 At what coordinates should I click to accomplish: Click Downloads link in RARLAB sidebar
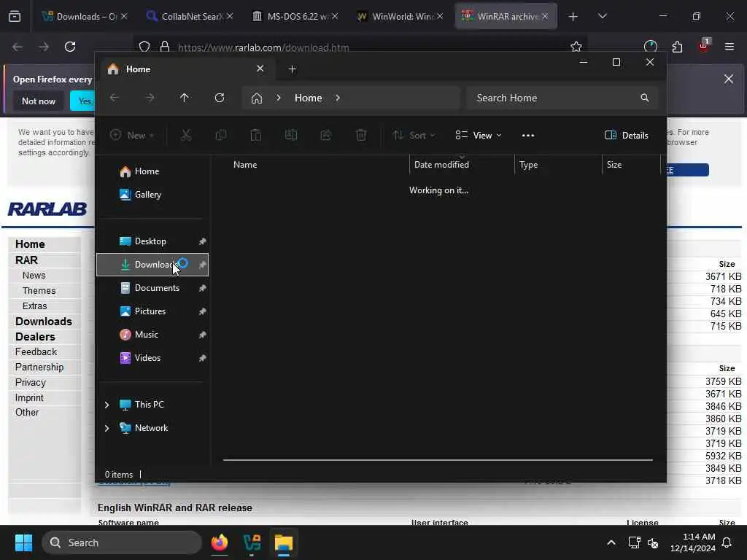43,322
